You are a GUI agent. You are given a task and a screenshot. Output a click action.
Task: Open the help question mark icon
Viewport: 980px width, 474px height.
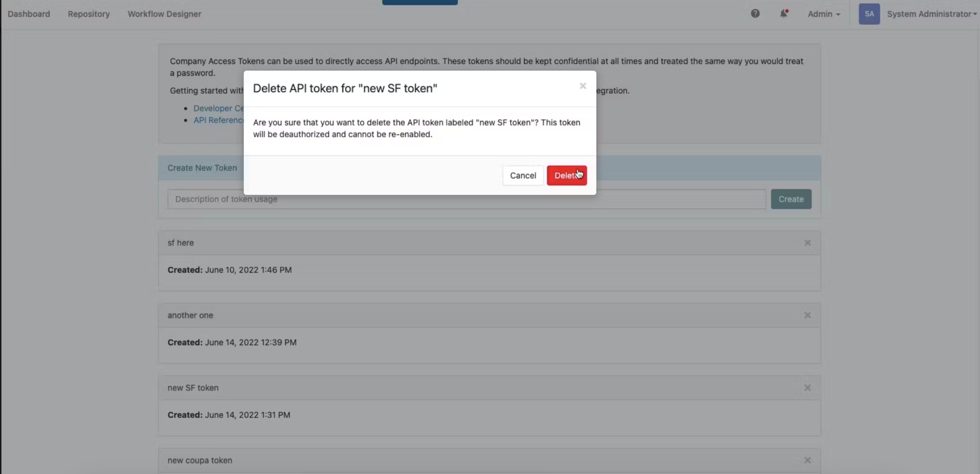point(755,14)
